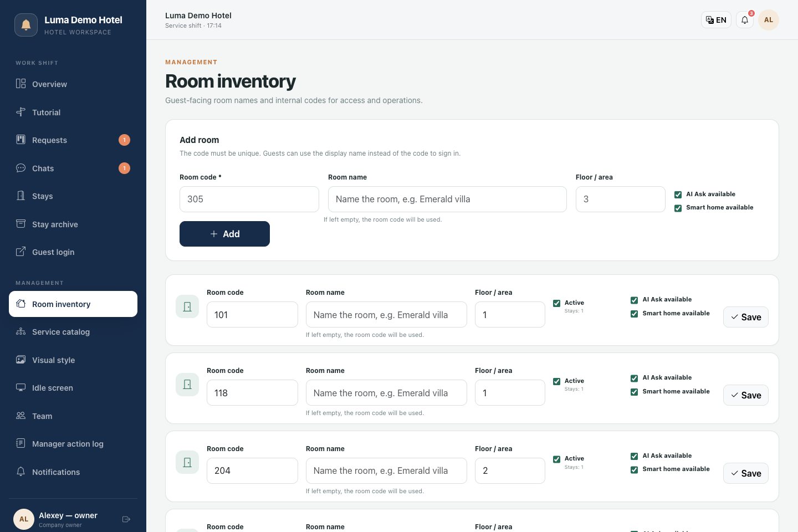Click the Requests board icon
Screen dimensions: 798x532
pyautogui.click(x=21, y=140)
